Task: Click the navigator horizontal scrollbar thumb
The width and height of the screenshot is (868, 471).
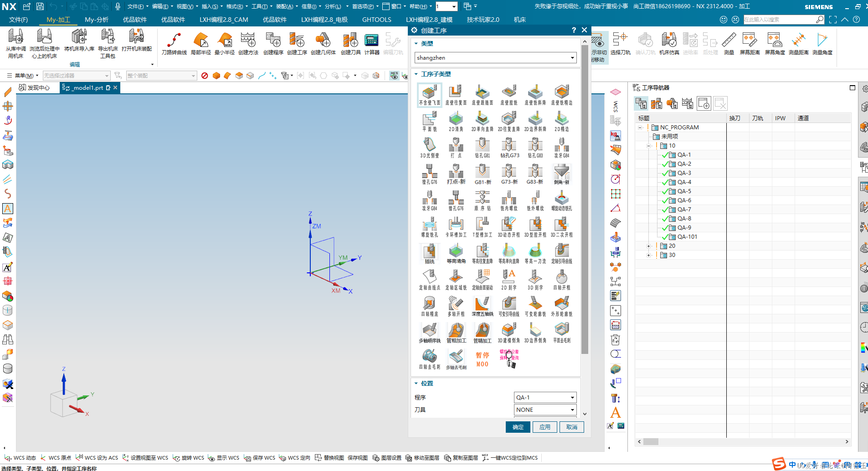Action: (x=651, y=441)
